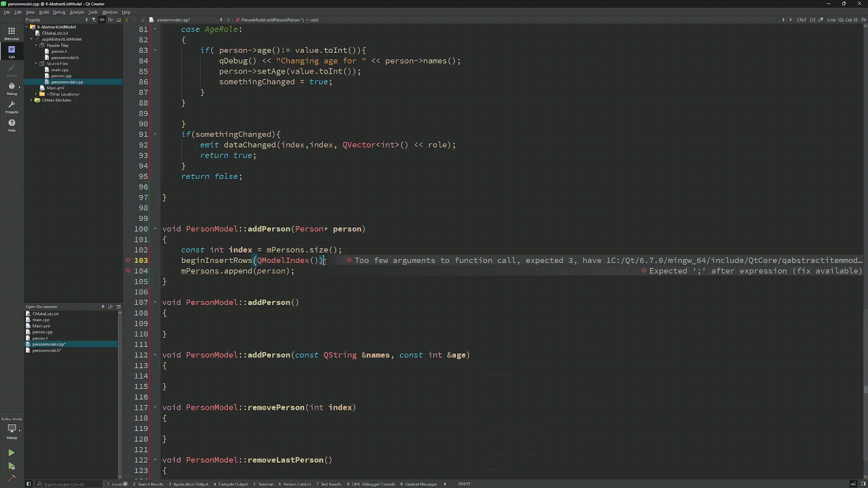Collapse the Source Files tree node
This screenshot has width=868, height=488.
[x=35, y=64]
